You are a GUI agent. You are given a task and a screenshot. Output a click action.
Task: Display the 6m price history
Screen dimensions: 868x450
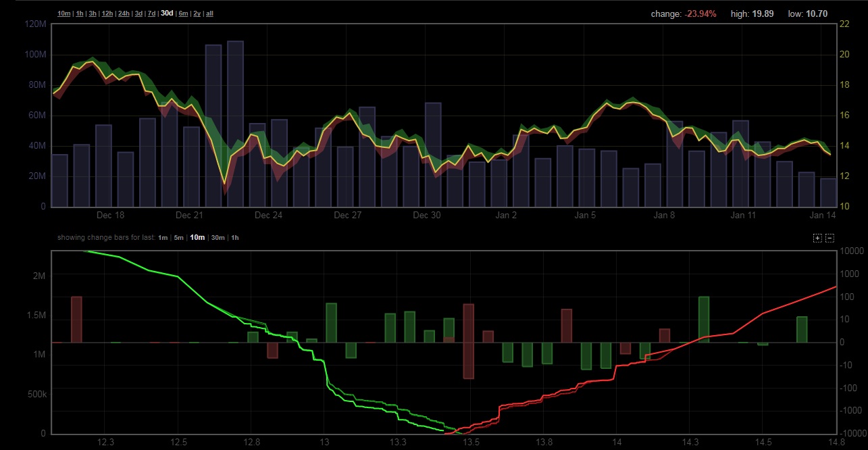(x=183, y=14)
